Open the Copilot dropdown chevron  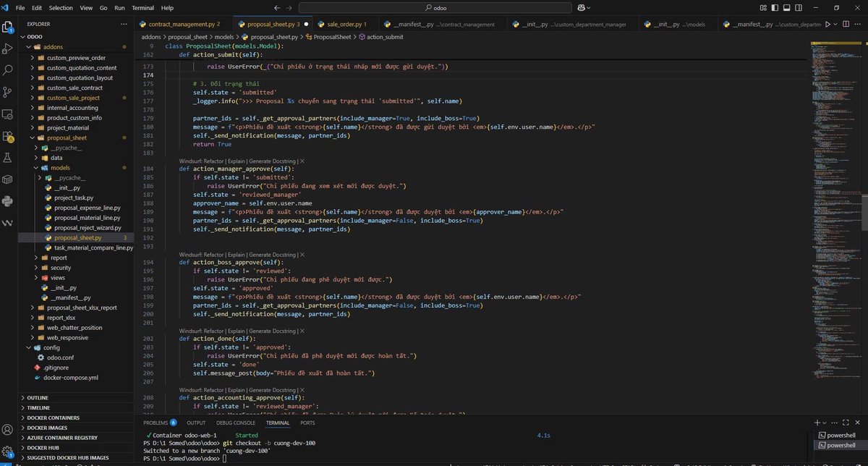tap(589, 7)
